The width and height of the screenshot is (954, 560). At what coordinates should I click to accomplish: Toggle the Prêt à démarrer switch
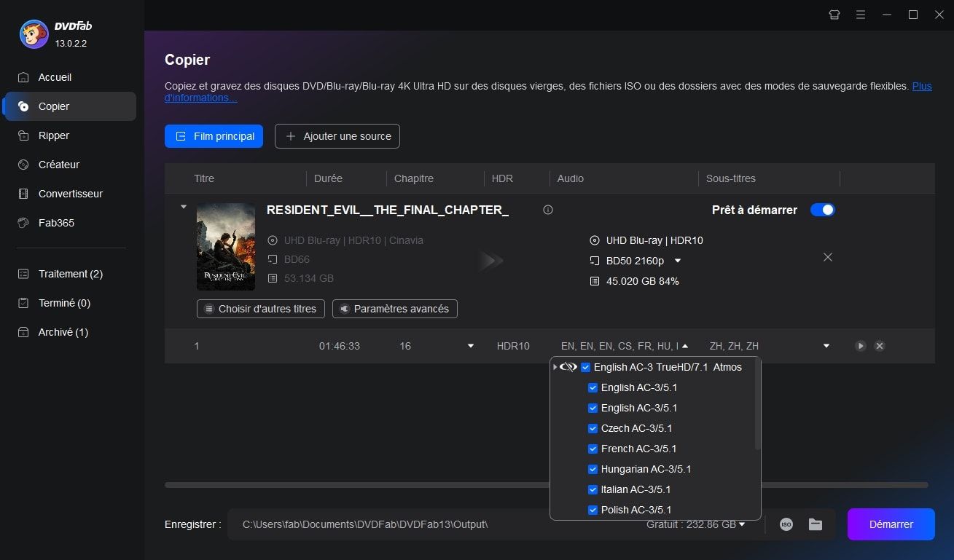[x=823, y=210]
